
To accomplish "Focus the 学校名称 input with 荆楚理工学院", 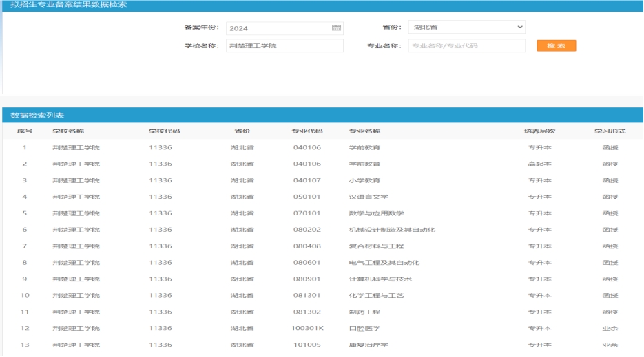I will point(284,46).
